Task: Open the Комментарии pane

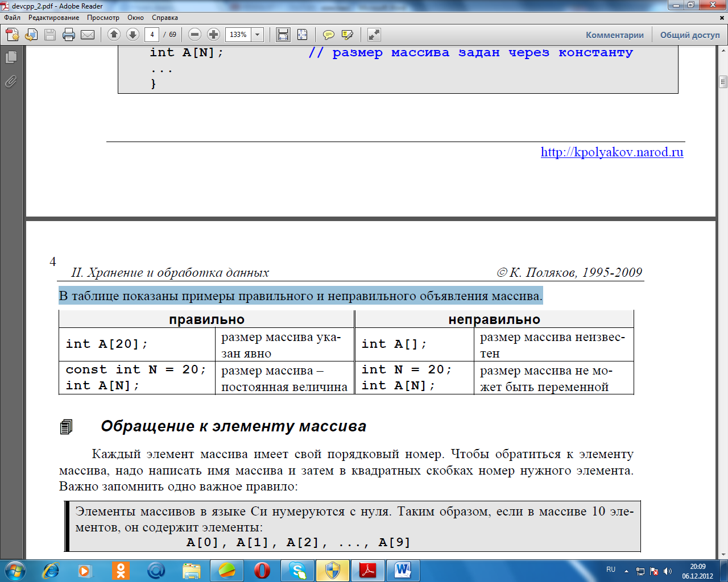Action: 614,35
